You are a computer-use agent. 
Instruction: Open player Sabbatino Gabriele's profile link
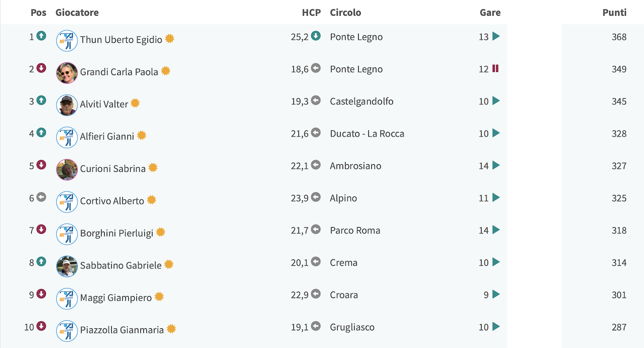click(121, 265)
